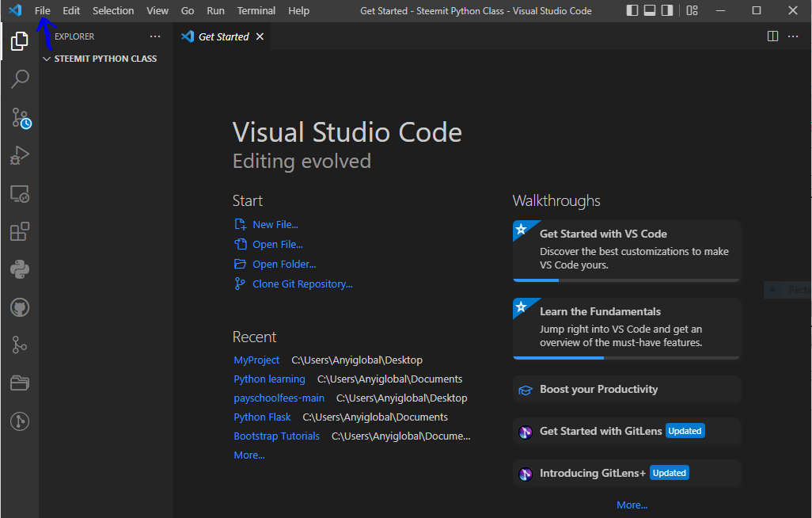Open the Source Control view icon
This screenshot has height=518, width=812.
point(20,118)
